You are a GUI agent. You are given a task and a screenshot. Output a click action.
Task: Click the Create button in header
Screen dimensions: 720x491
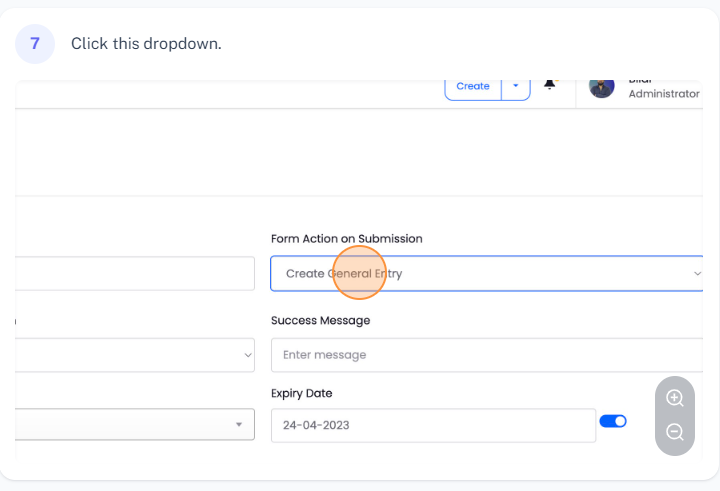[x=472, y=87]
